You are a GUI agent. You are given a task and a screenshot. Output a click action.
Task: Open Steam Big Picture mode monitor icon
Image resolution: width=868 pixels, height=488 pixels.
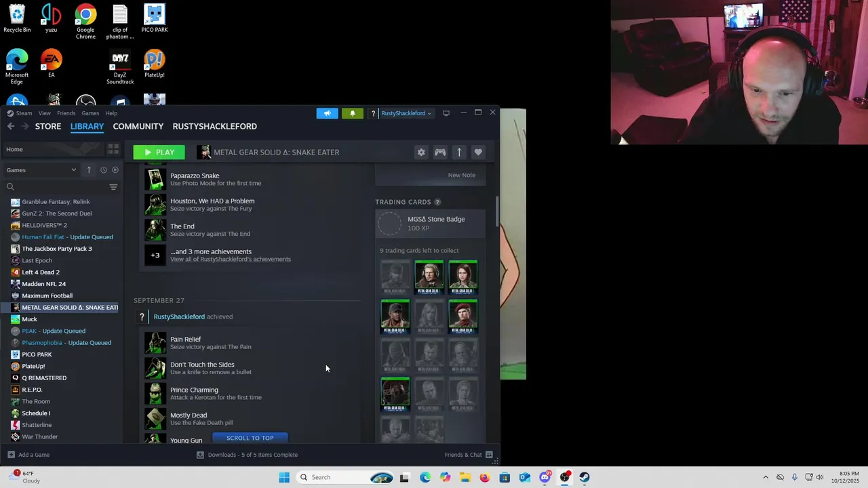(446, 113)
